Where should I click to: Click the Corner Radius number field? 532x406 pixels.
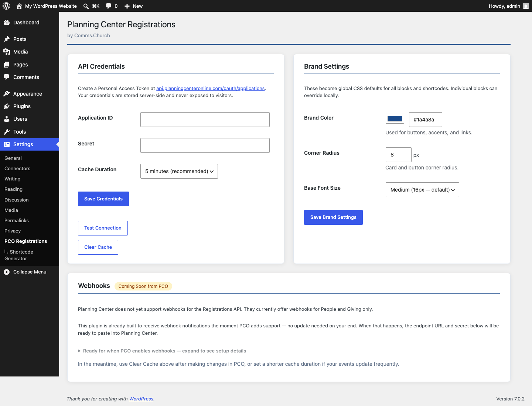(399, 155)
